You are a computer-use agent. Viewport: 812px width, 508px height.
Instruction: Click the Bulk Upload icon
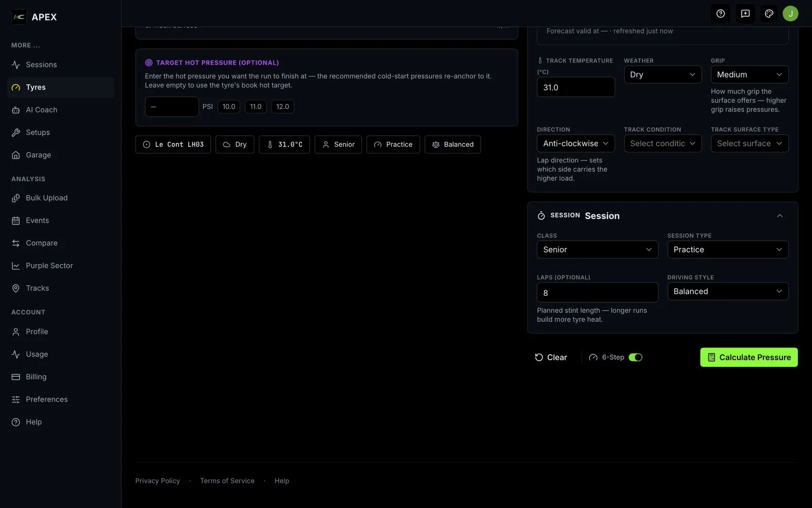[16, 198]
